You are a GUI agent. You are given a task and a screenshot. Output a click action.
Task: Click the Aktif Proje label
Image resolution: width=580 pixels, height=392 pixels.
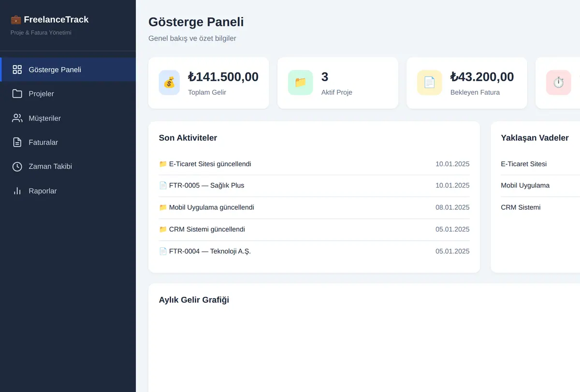[x=337, y=92]
